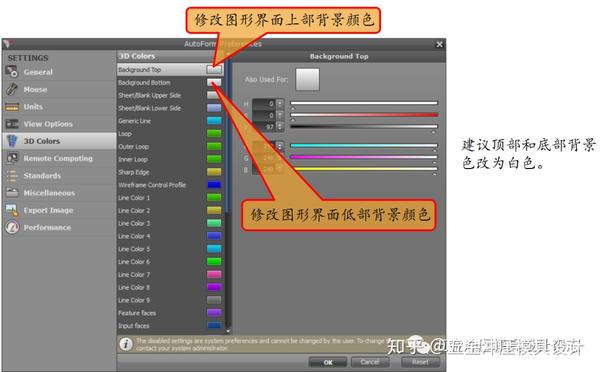The image size is (600, 372).
Task: Open the Remote Computing icon
Action: pos(12,158)
